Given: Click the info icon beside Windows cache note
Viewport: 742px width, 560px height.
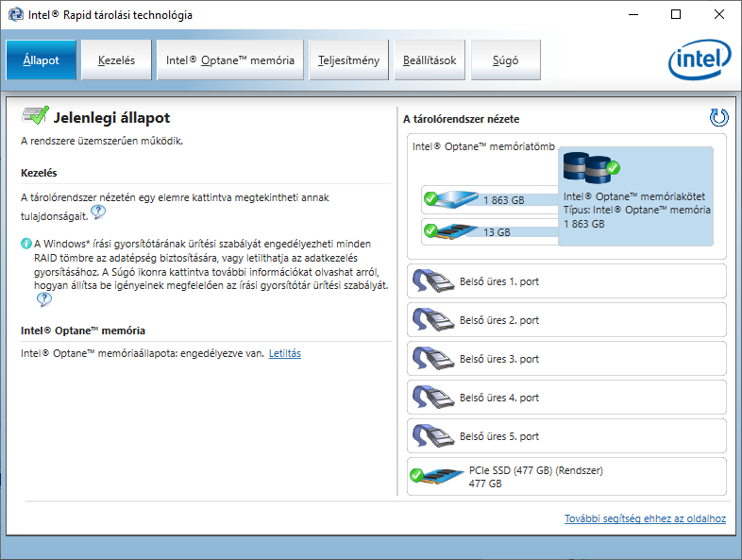Looking at the screenshot, I should [x=26, y=244].
